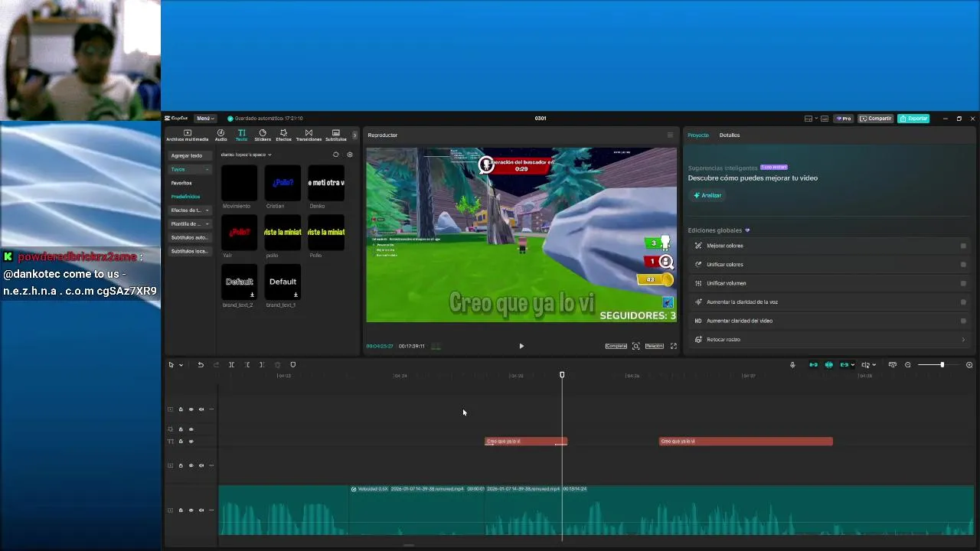Add a marker with shield icon
The width and height of the screenshot is (980, 551).
click(x=293, y=365)
